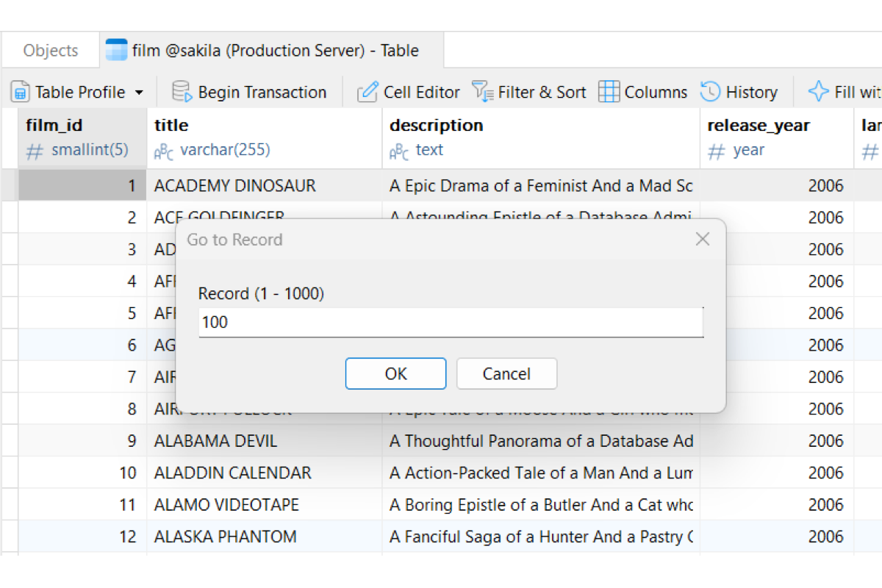Click the description column header
Screen dimensions: 882x588
541,137
